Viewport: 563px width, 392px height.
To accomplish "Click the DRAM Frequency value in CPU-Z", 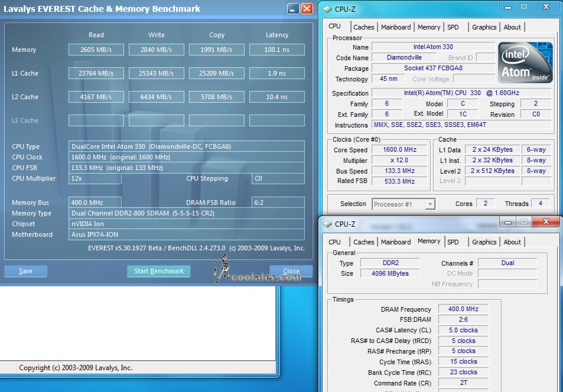I will coord(463,309).
